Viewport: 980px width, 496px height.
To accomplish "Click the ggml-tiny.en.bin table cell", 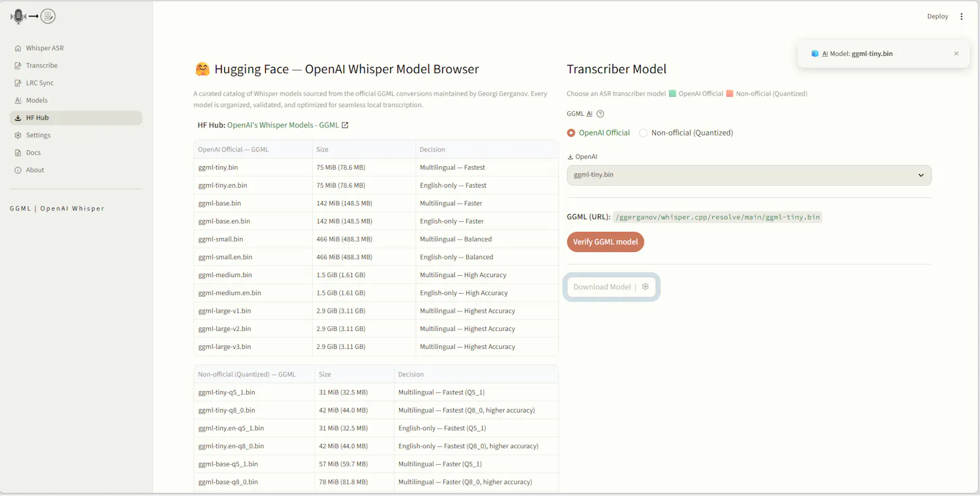I will tap(252, 185).
